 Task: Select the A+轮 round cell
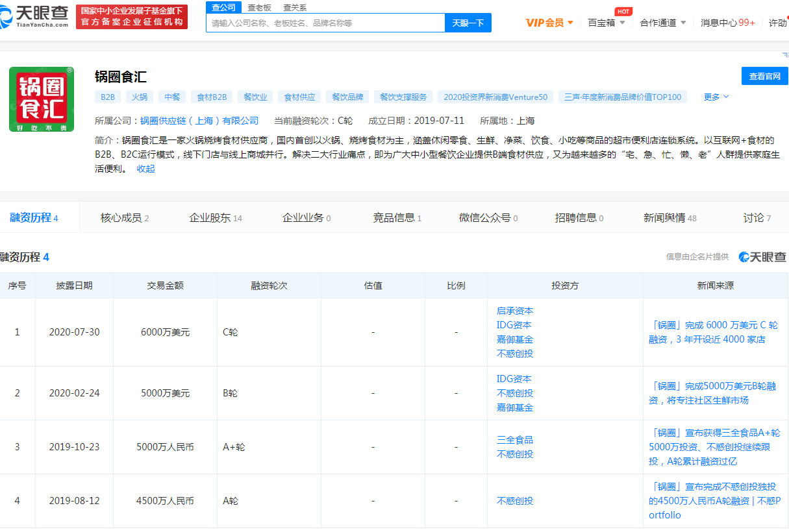[x=269, y=447]
